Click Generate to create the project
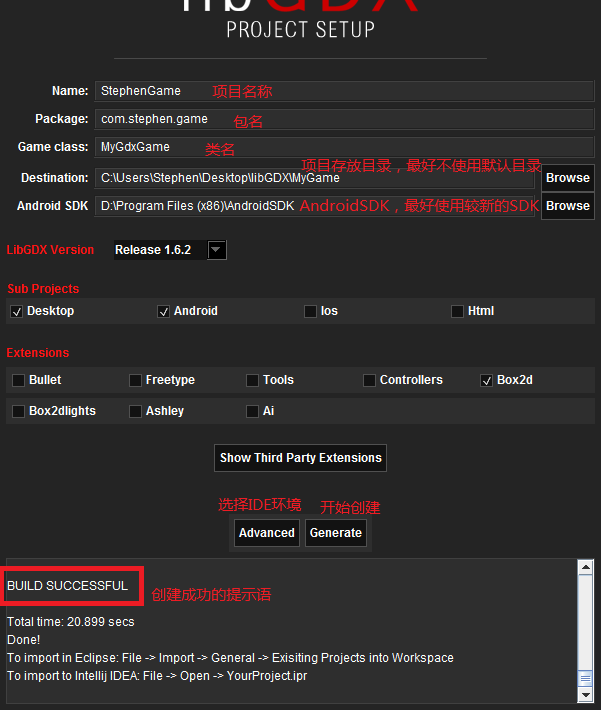 click(336, 533)
